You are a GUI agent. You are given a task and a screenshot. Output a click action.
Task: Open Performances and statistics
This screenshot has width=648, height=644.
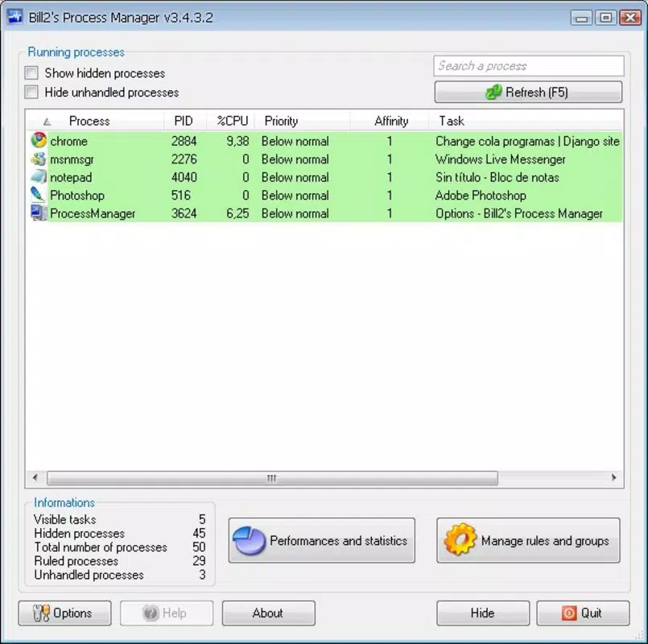pos(321,540)
